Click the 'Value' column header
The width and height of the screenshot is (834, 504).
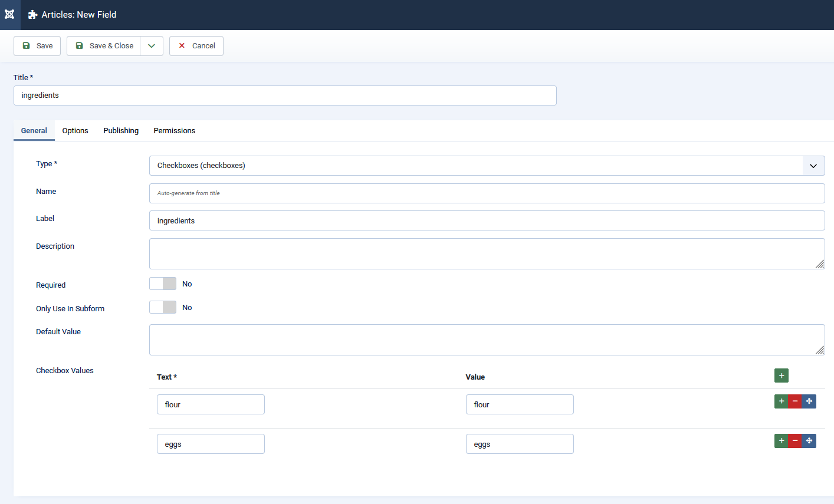pyautogui.click(x=475, y=377)
